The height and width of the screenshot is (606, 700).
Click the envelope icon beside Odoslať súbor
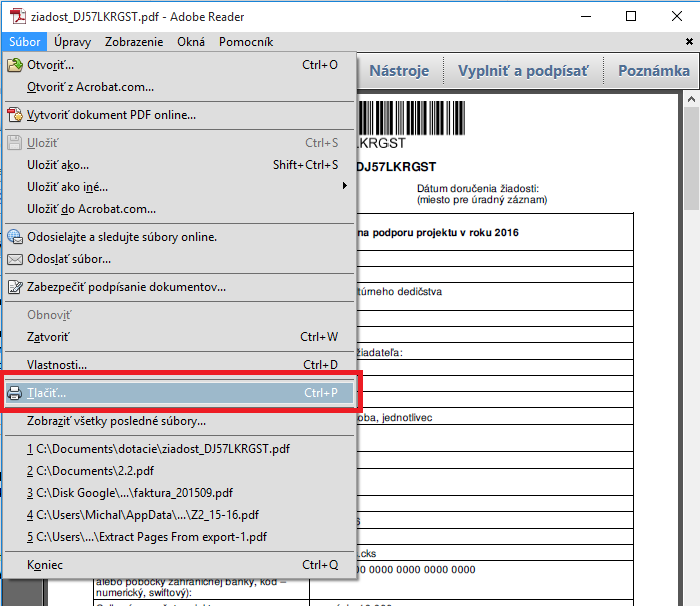pyautogui.click(x=15, y=259)
